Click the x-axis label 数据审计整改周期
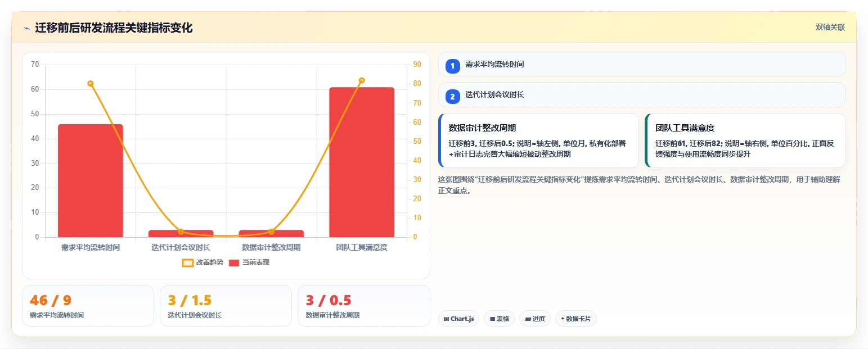The width and height of the screenshot is (868, 349). pyautogui.click(x=271, y=247)
